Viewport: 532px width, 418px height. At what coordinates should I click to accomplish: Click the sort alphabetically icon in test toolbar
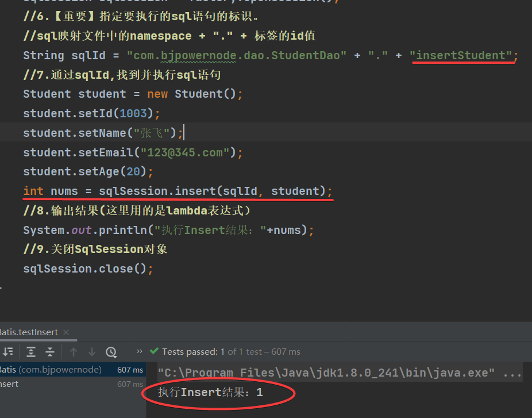coord(8,352)
